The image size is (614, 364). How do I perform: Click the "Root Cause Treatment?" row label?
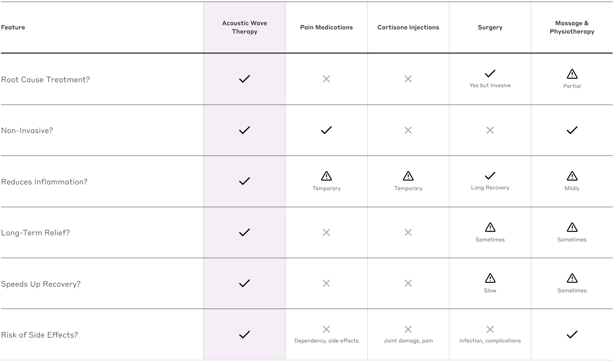pyautogui.click(x=45, y=79)
